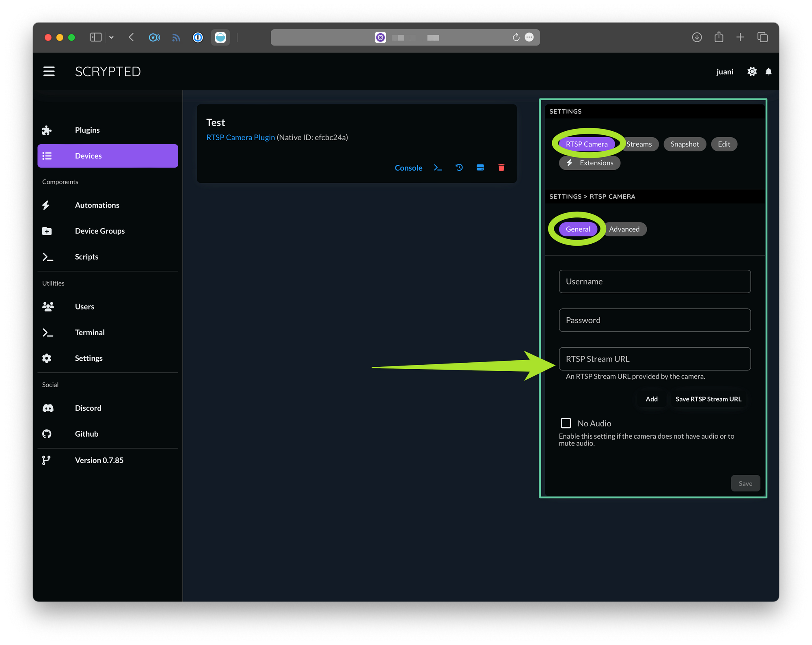812x645 pixels.
Task: Click the juani username label
Action: (x=725, y=72)
